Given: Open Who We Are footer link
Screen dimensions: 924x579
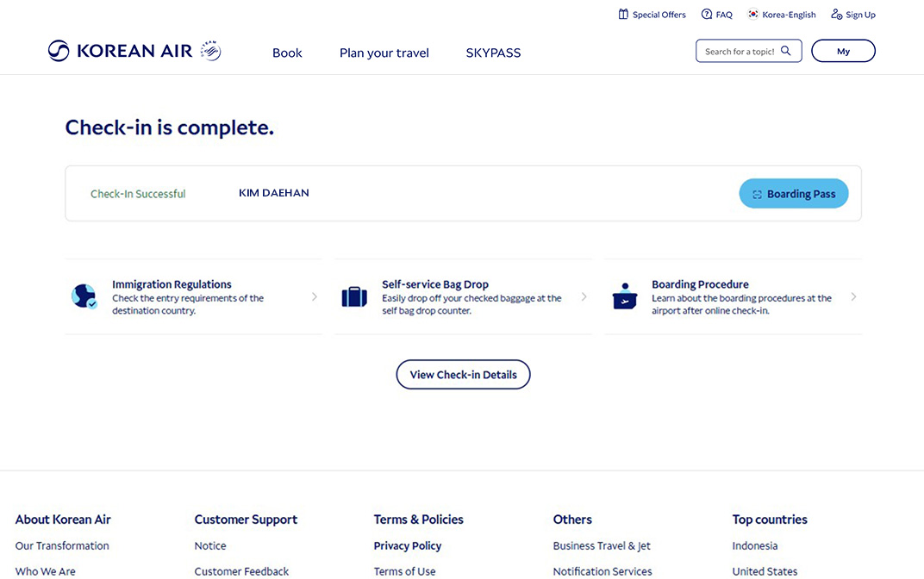Looking at the screenshot, I should (46, 571).
